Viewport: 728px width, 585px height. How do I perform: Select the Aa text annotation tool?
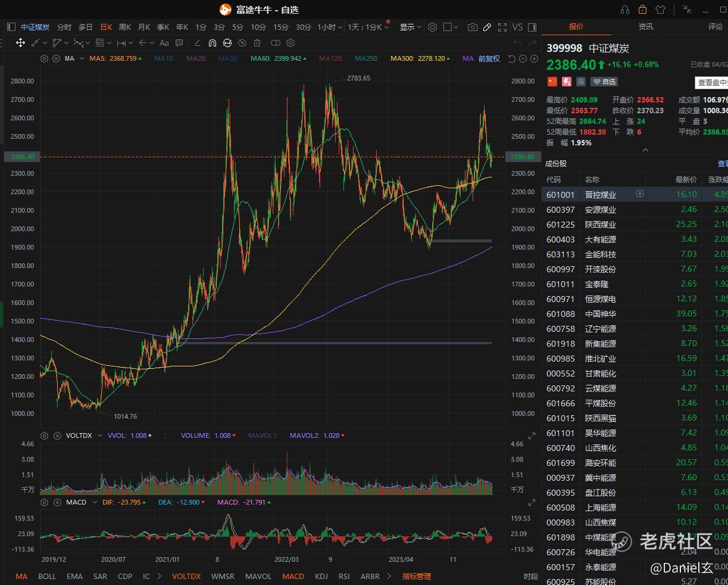coord(164,43)
